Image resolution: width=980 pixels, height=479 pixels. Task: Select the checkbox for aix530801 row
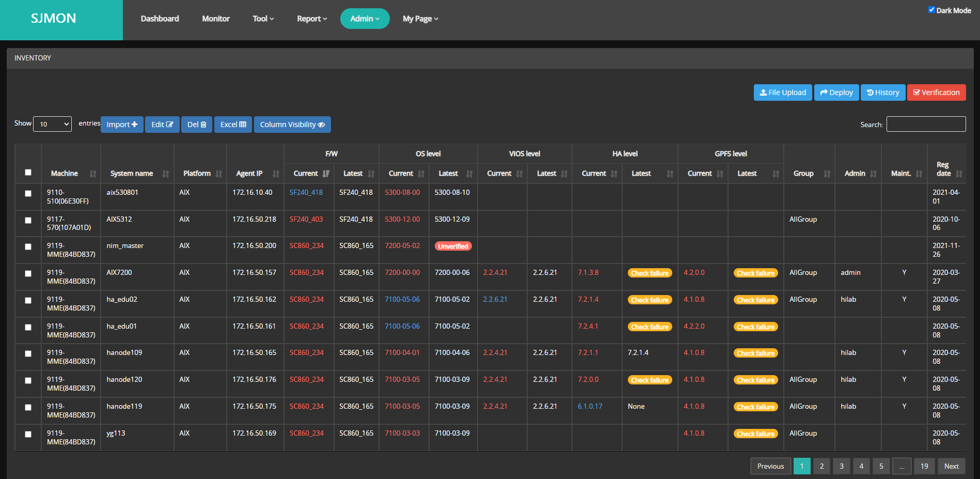pos(28,193)
